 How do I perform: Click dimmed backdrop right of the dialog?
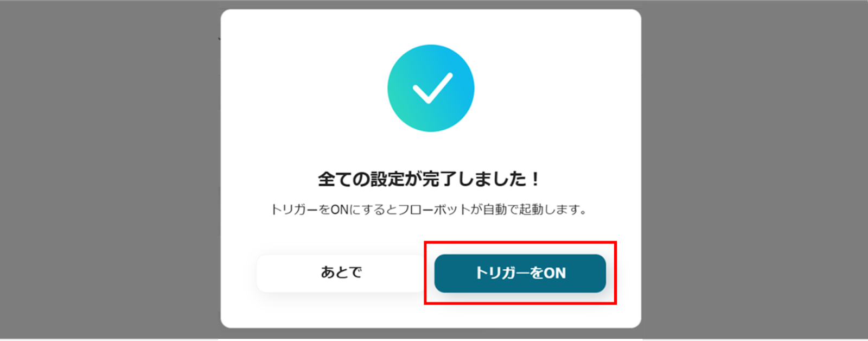[754, 171]
